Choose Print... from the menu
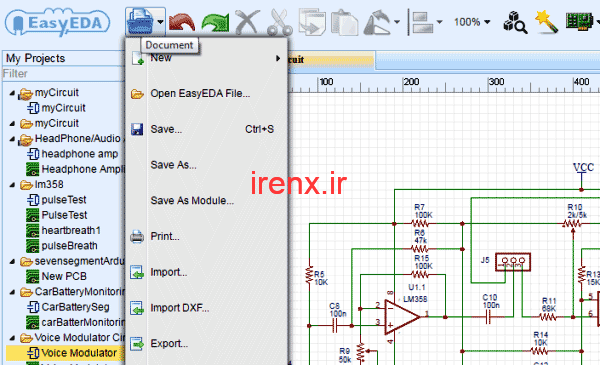 pos(207,236)
